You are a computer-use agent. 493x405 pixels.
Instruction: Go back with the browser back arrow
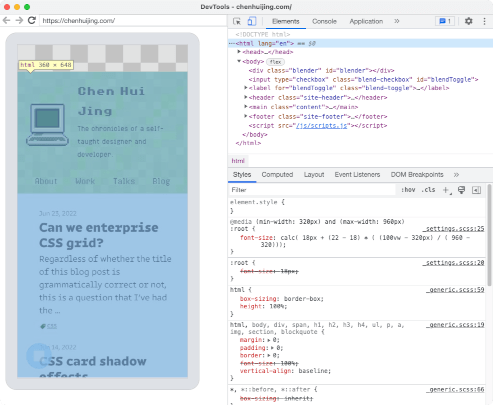(x=6, y=21)
